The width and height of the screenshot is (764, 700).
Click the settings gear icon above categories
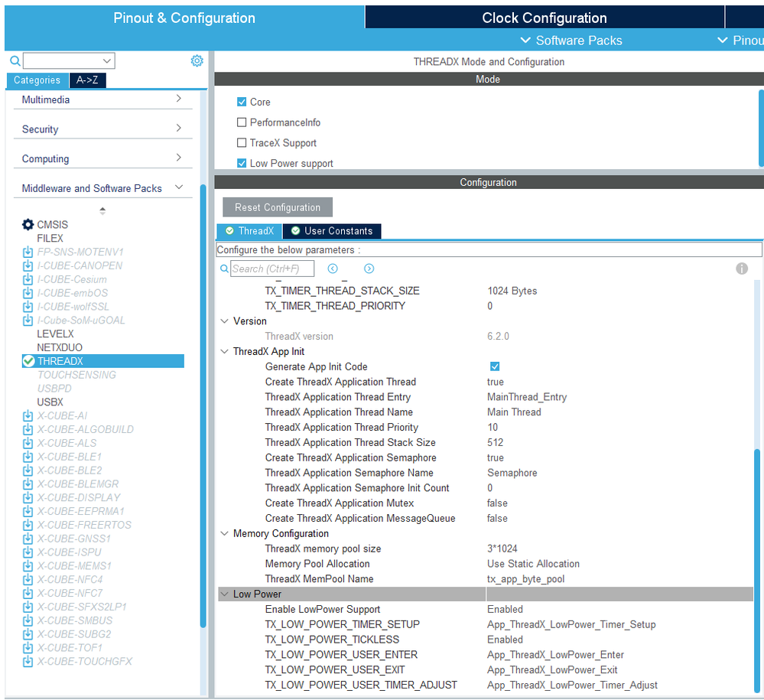coord(197,61)
